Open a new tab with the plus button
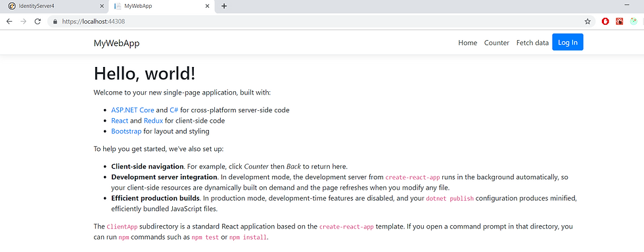Image resolution: width=644 pixels, height=252 pixels. [x=224, y=6]
